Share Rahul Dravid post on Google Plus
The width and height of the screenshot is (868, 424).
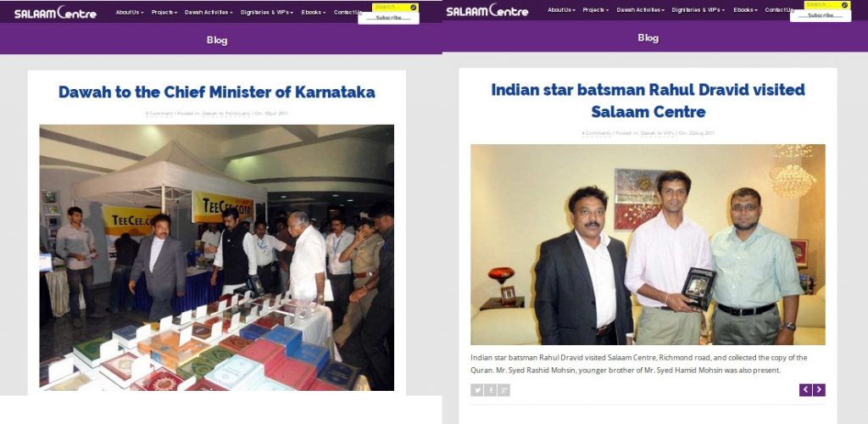pos(504,390)
